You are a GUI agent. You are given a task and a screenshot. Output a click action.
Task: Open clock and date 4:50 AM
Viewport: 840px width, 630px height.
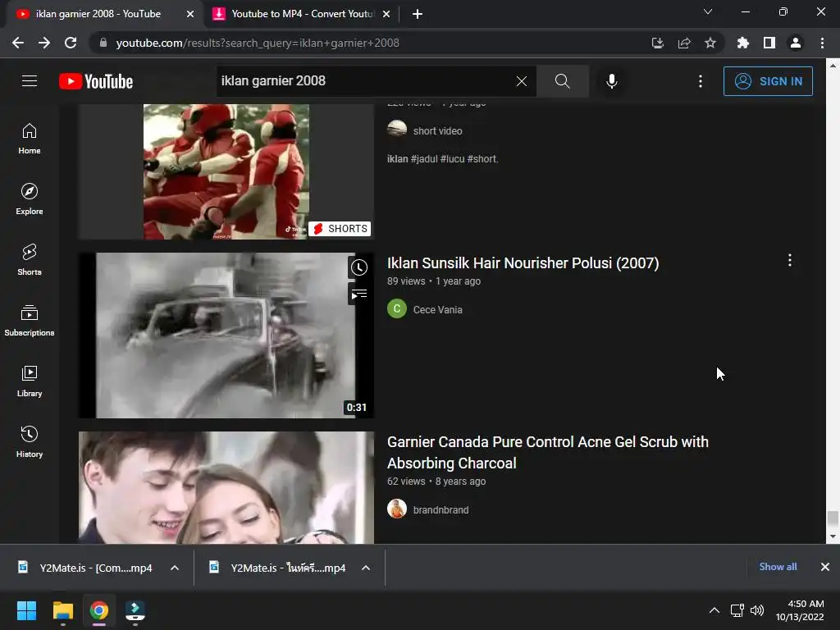click(800, 610)
